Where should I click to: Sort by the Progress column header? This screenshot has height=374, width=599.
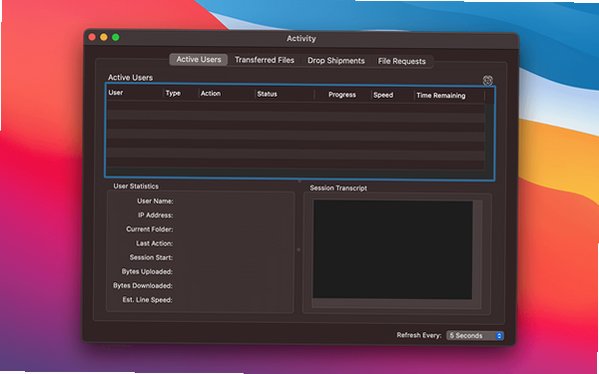click(x=342, y=95)
